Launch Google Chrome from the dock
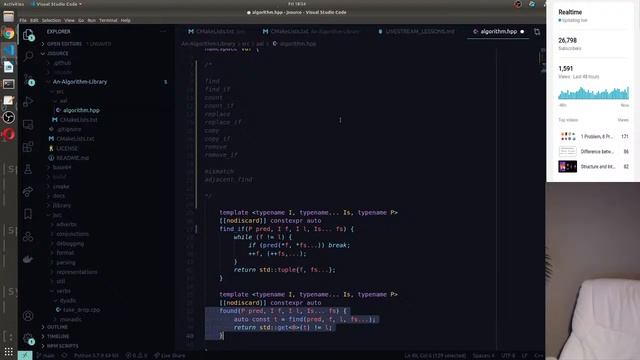Viewport: 640px width, 360px height. pos(9,33)
